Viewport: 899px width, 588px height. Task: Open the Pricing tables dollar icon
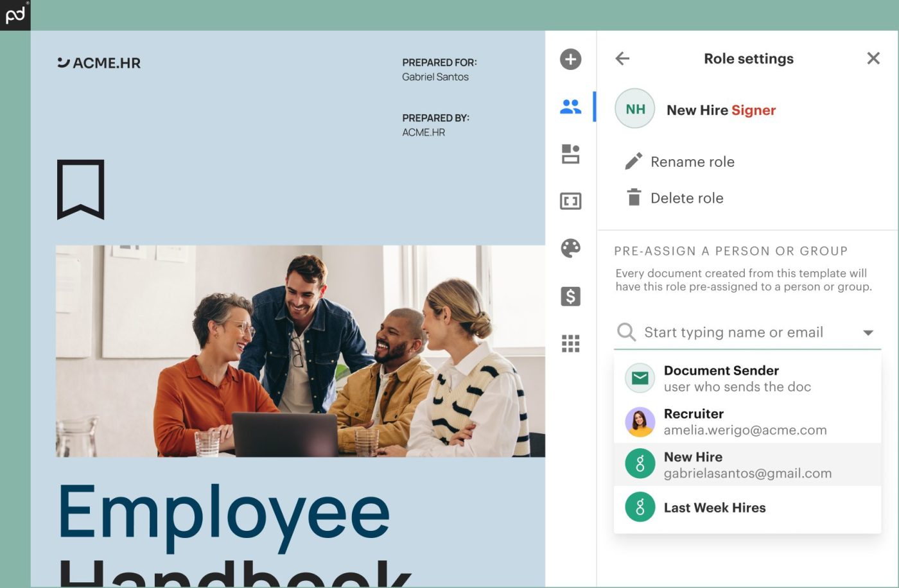[x=570, y=296]
